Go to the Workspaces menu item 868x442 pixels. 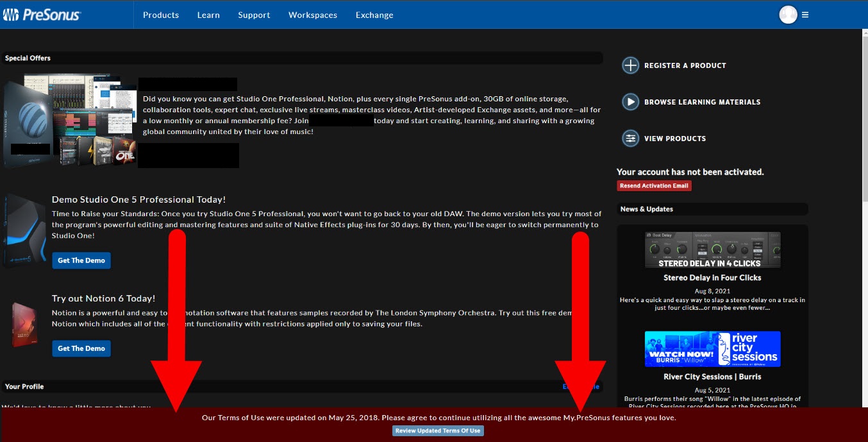(x=313, y=15)
